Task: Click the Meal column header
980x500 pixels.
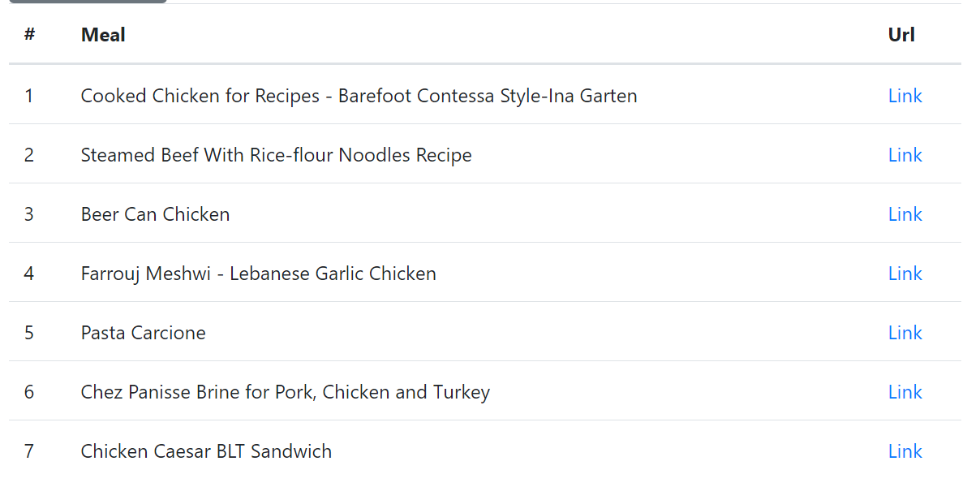Action: [103, 35]
